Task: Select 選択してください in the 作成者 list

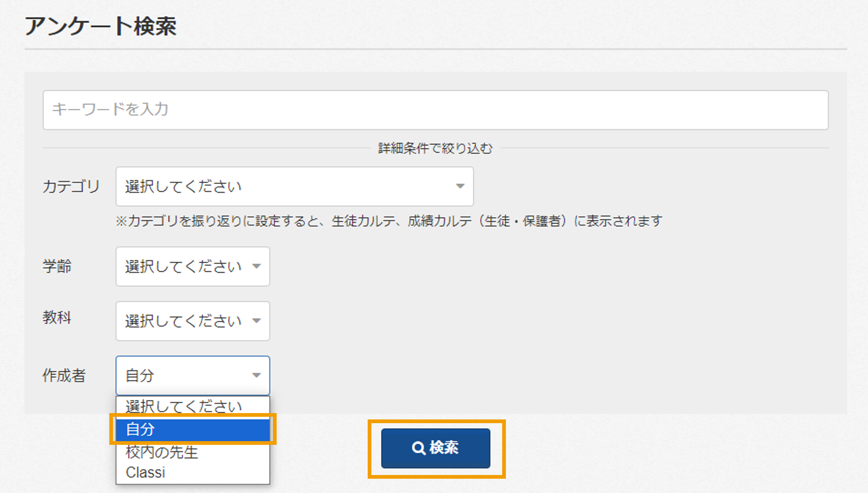Action: [x=193, y=407]
